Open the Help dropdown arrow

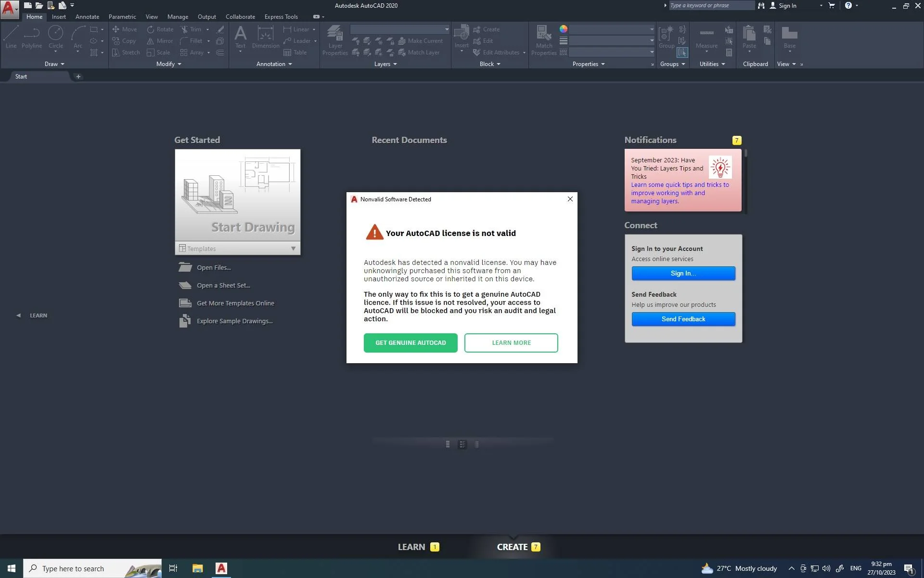coord(857,5)
